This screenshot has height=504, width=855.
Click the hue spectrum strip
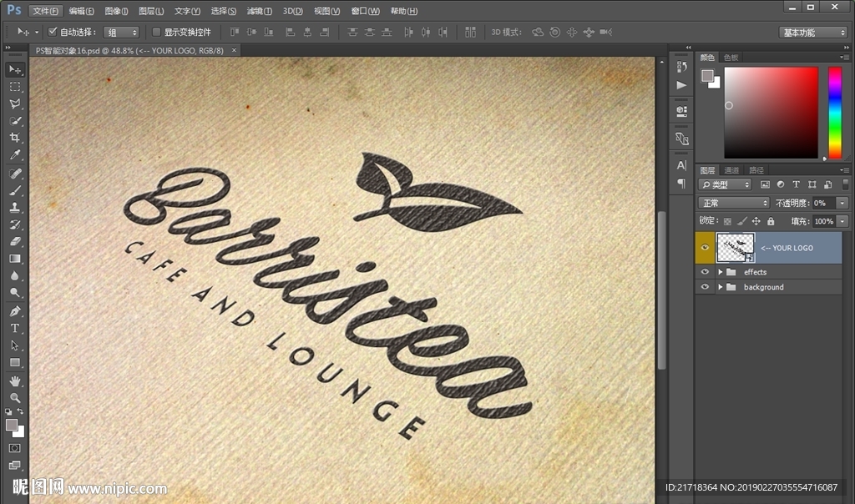point(834,112)
